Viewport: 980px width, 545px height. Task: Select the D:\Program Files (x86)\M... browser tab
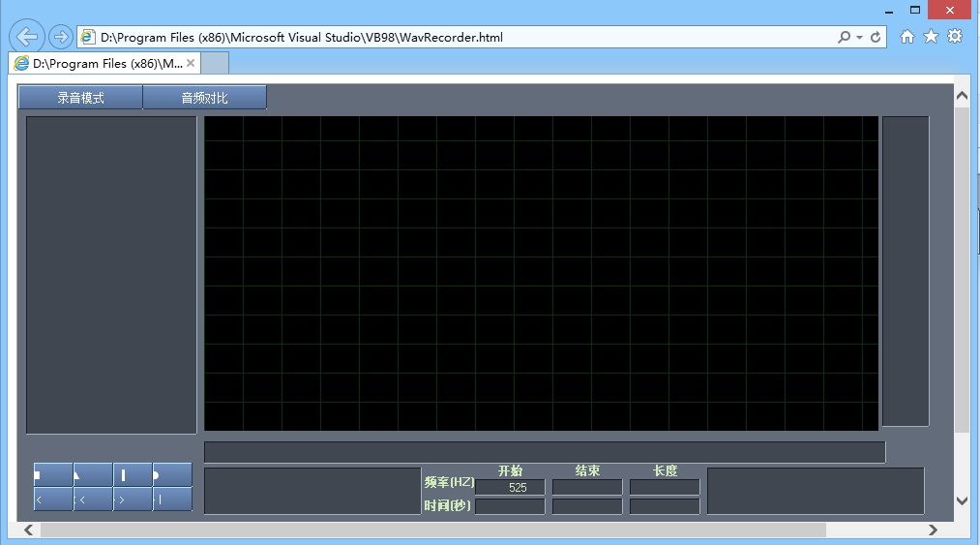coord(104,63)
